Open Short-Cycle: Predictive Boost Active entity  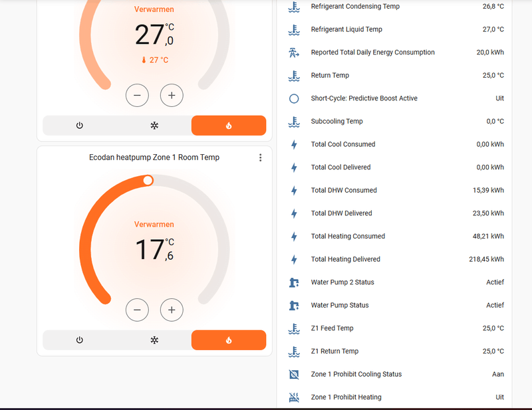[x=396, y=98]
